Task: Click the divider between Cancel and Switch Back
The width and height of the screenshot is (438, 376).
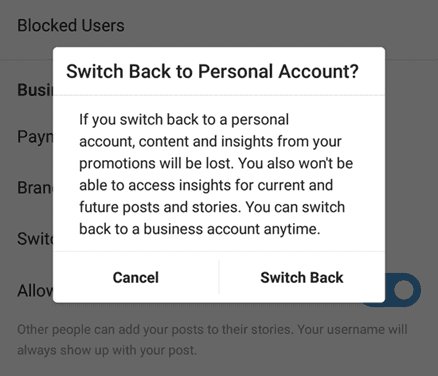Action: pos(219,277)
